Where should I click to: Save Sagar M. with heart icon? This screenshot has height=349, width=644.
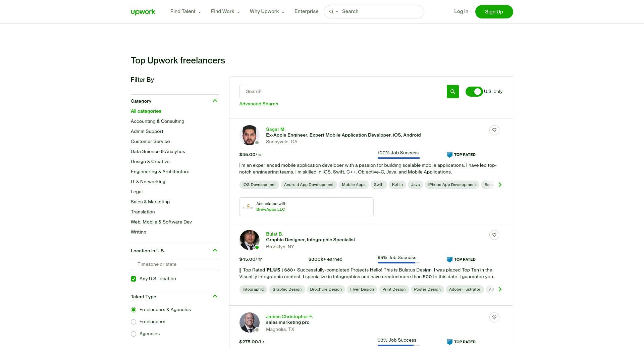coord(494,130)
